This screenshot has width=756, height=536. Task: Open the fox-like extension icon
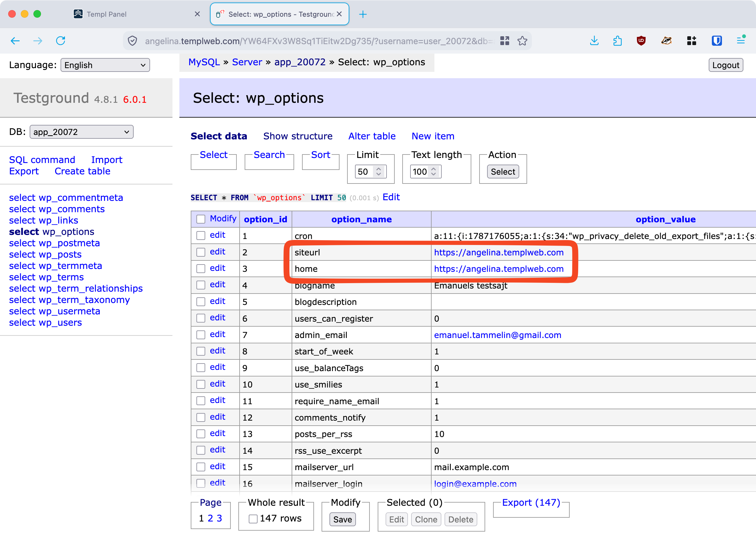pyautogui.click(x=666, y=41)
